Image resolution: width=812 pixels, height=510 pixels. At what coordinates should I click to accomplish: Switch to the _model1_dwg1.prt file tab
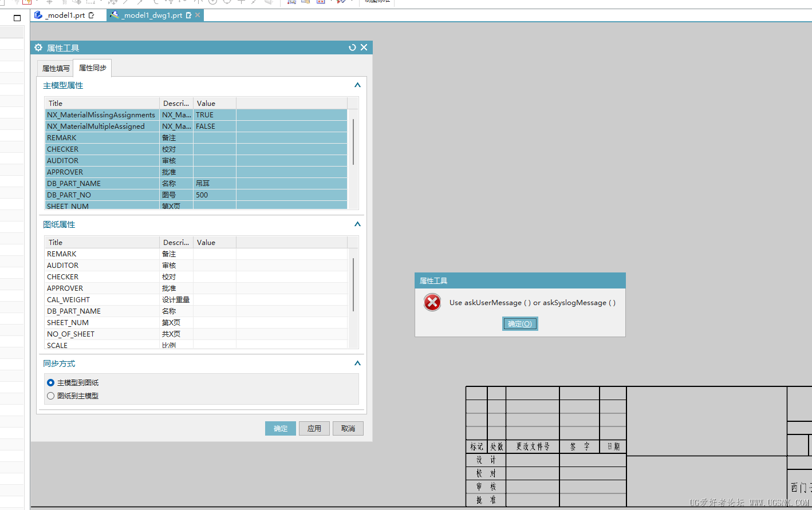(x=155, y=15)
